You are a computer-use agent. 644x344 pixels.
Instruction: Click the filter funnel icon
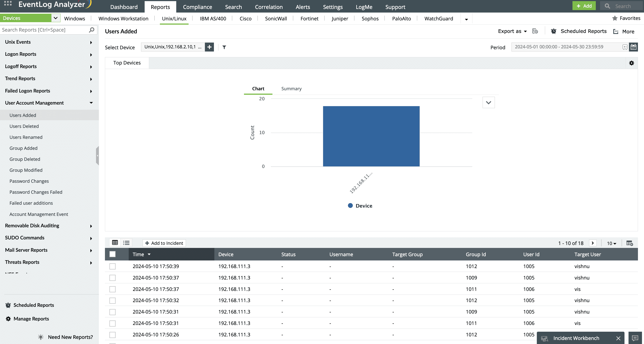point(224,47)
